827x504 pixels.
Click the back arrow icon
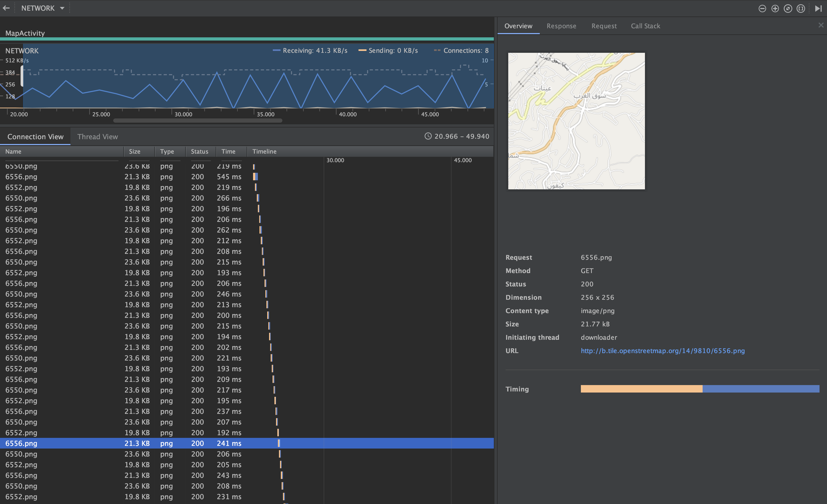(x=6, y=8)
